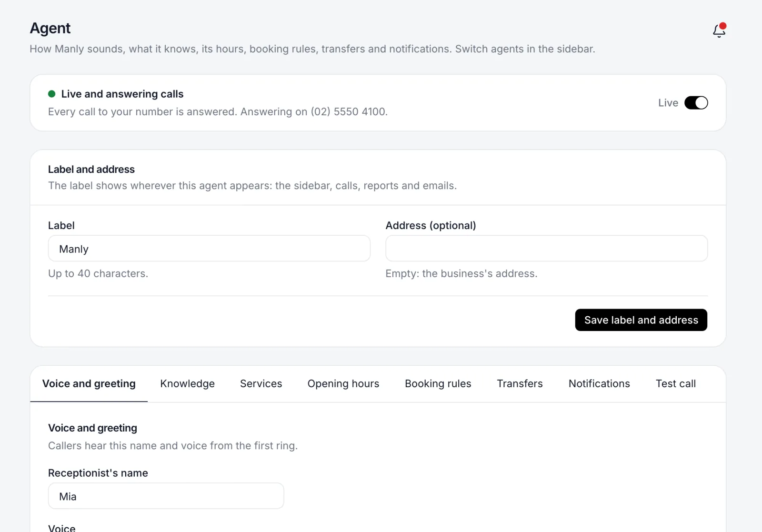Open the Services tab
This screenshot has height=532, width=762.
point(261,384)
